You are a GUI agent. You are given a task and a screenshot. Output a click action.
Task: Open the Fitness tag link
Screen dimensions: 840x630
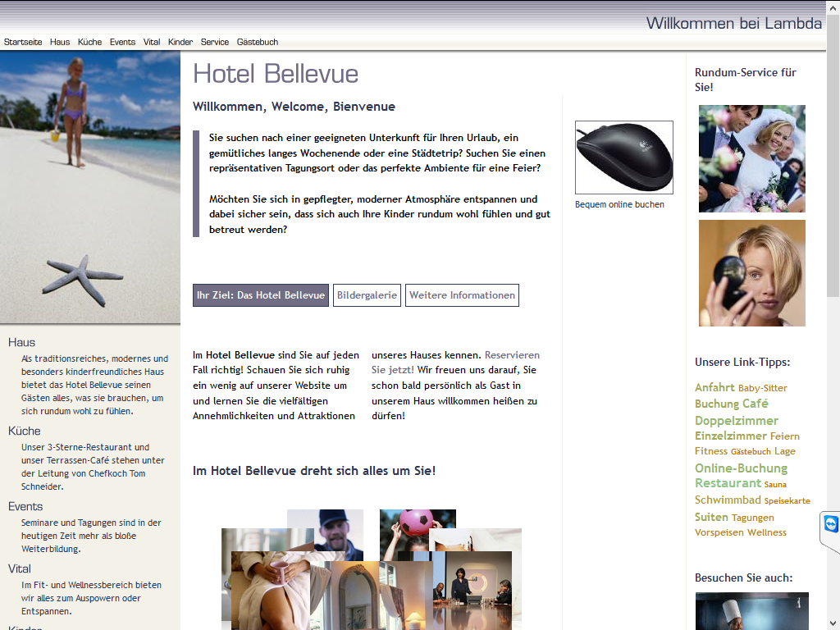pyautogui.click(x=711, y=451)
